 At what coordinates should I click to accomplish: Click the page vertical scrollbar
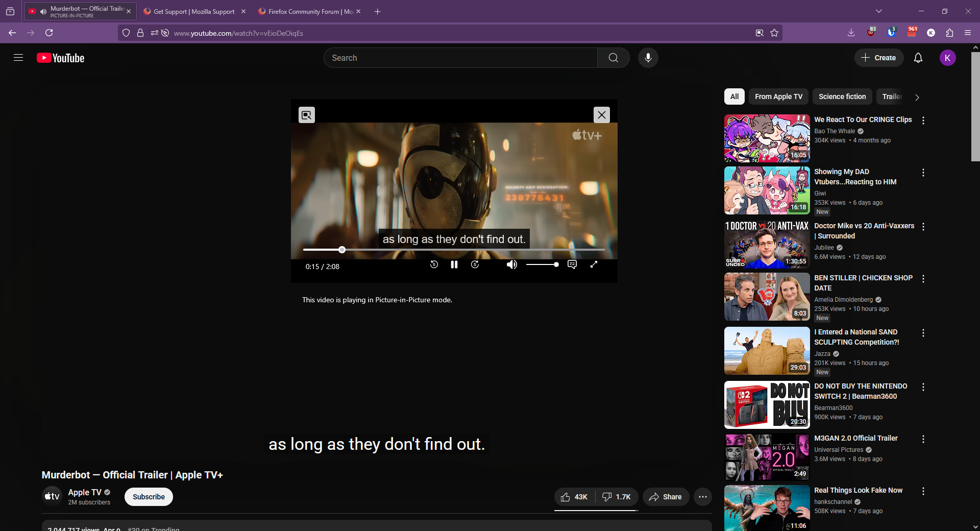pos(975,106)
